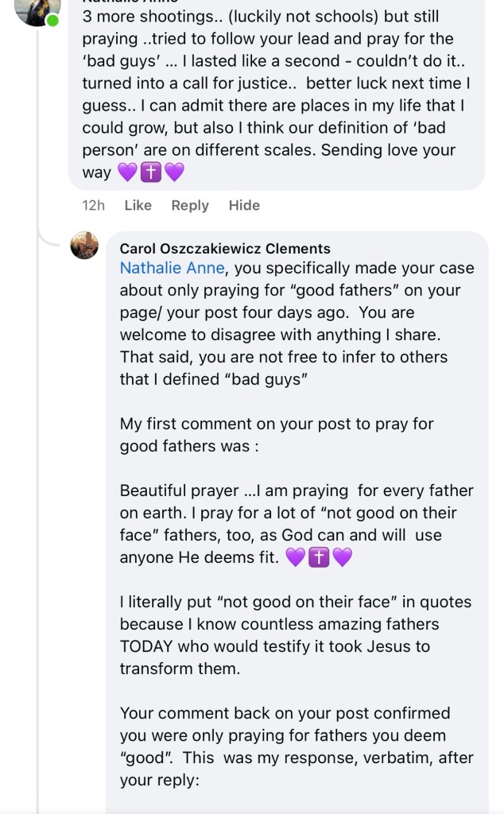Click cross emoji in Nathalie's comment
The image size is (504, 814).
pyautogui.click(x=151, y=172)
